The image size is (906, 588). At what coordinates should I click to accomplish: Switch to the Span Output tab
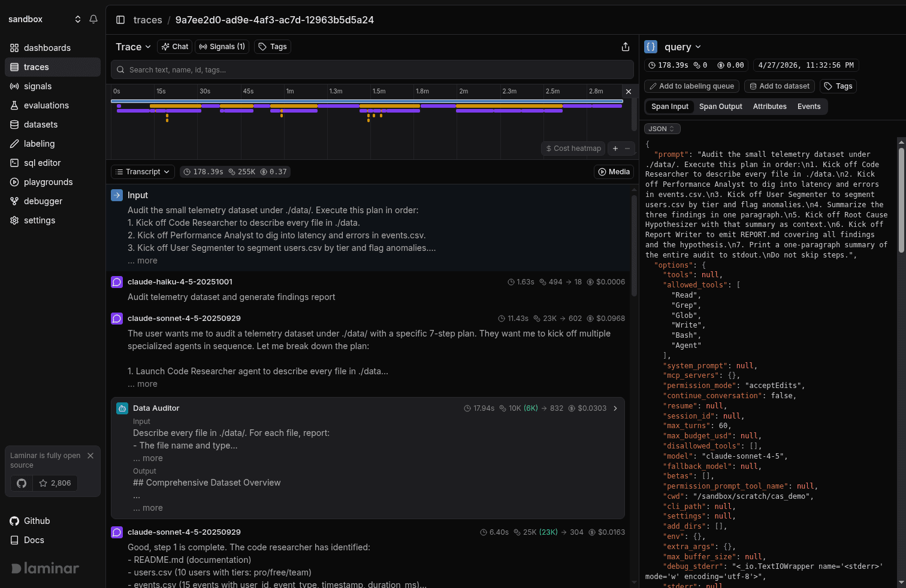720,107
